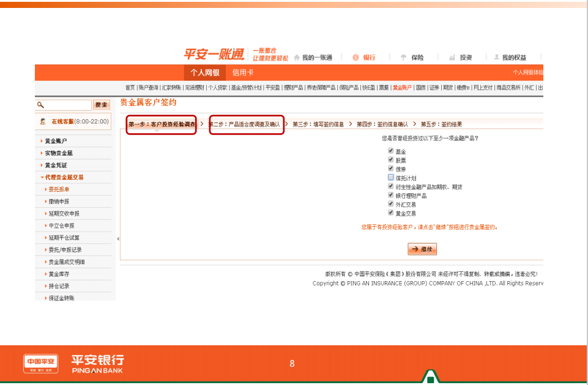
Task: Open the 汇款转账 nav item
Action: (172, 87)
